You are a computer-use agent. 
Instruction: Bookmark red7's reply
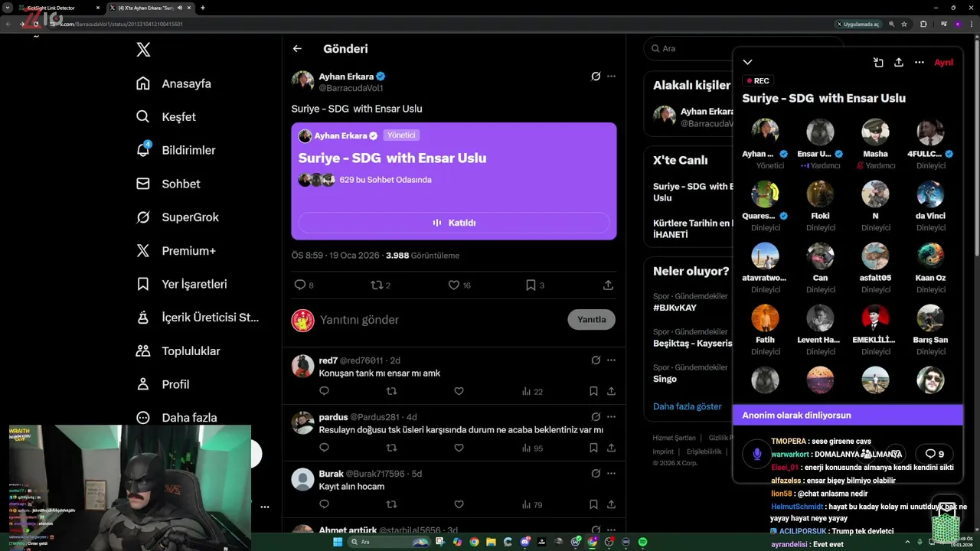click(x=593, y=391)
